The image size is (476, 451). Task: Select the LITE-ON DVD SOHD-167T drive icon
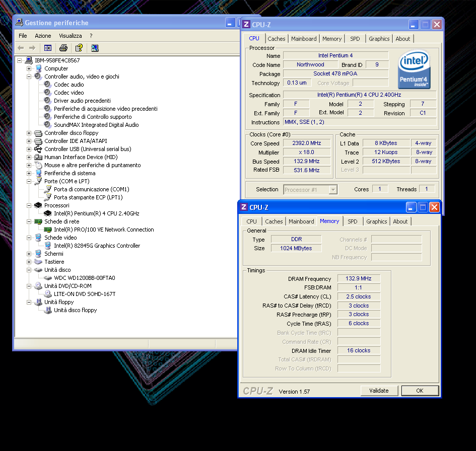[x=48, y=294]
